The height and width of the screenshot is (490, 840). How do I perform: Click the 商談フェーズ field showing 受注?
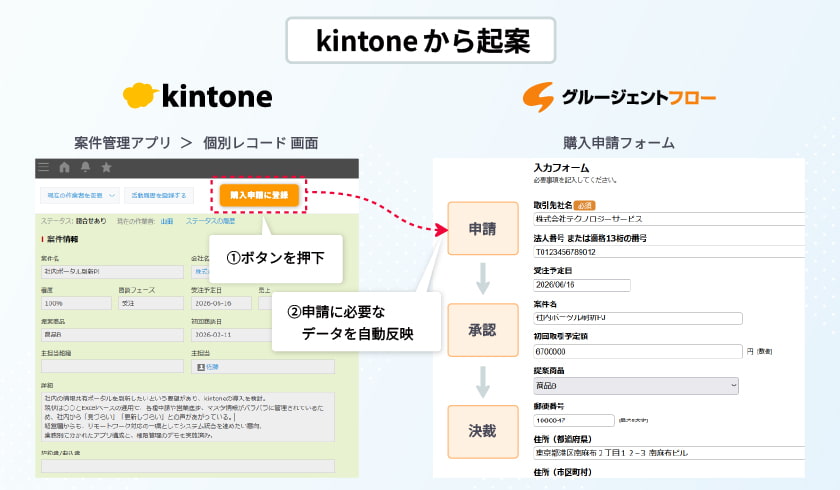pyautogui.click(x=151, y=303)
